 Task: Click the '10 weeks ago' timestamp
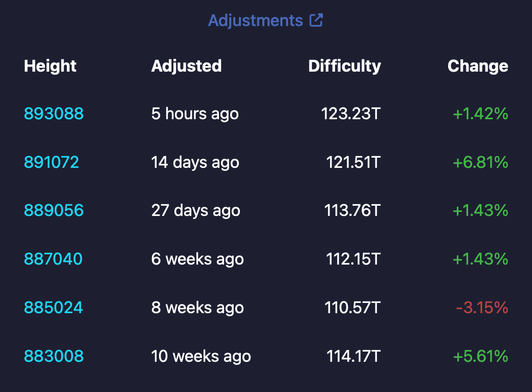tap(201, 356)
